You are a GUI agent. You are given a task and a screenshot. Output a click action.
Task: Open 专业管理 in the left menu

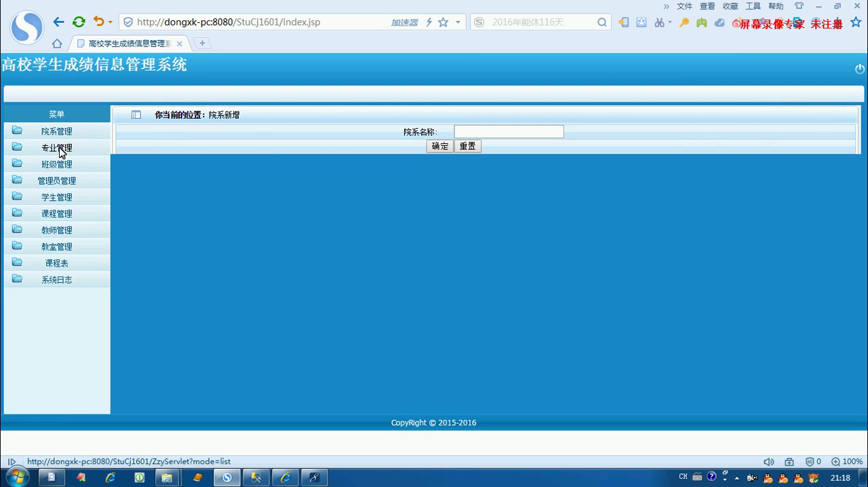coord(56,148)
